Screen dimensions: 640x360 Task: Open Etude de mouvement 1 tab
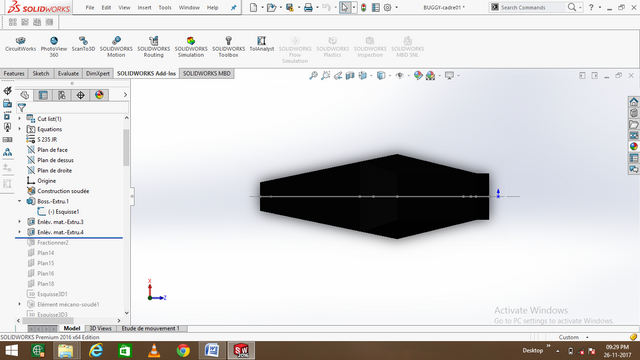click(x=151, y=328)
